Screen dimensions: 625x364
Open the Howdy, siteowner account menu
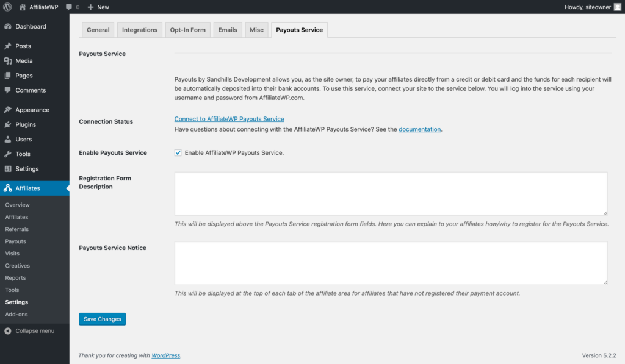tap(592, 7)
